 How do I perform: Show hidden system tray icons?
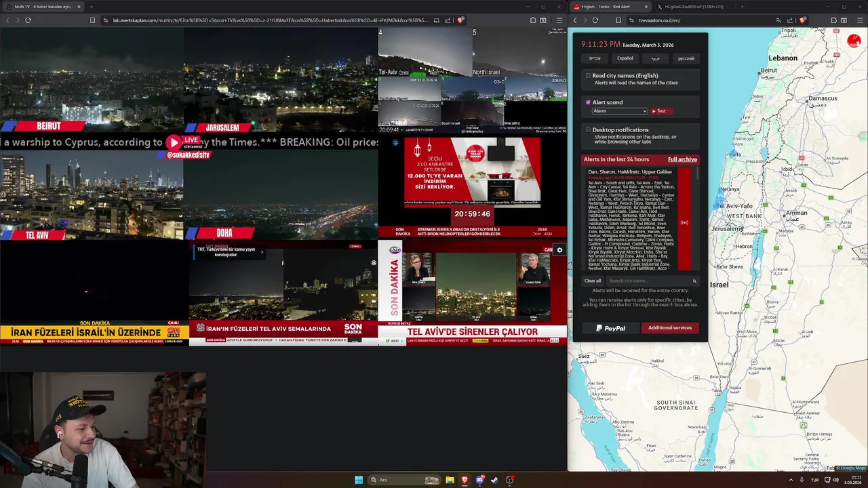click(x=791, y=480)
